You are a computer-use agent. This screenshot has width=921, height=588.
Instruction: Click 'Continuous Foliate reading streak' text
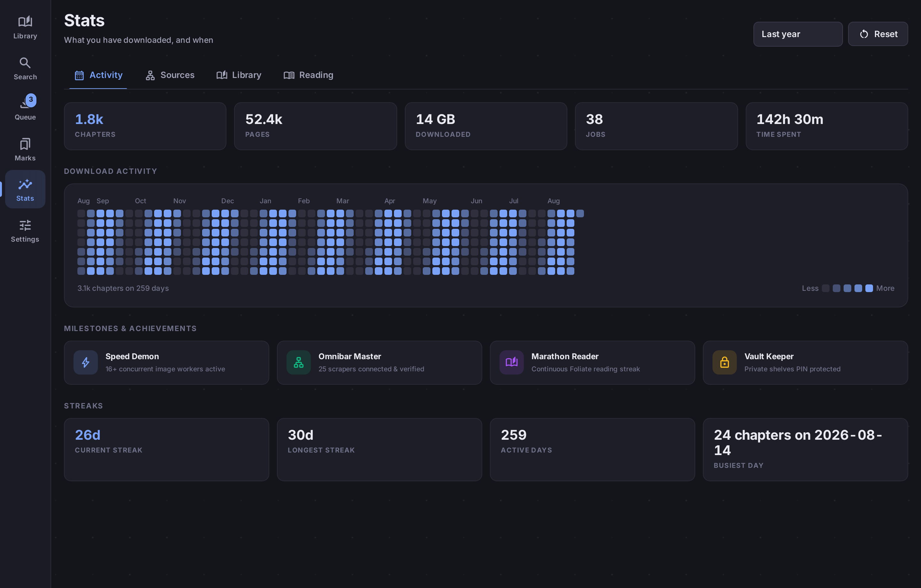click(586, 369)
